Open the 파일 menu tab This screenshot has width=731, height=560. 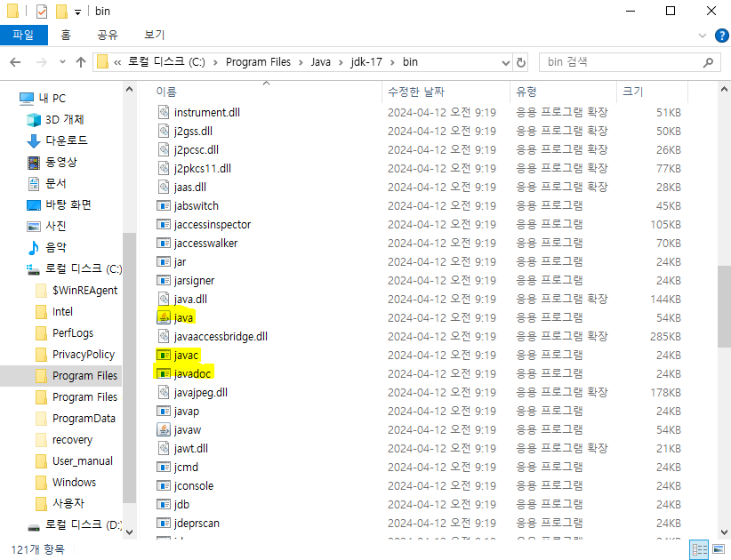click(x=23, y=35)
